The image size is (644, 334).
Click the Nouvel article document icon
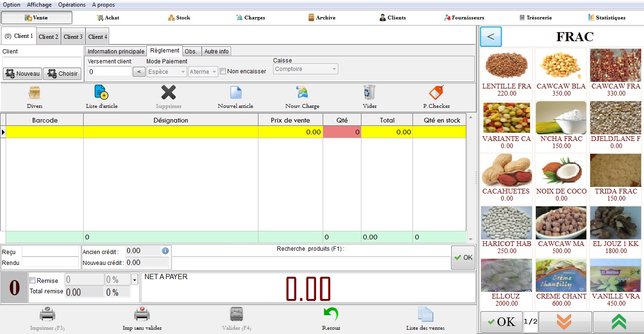coord(235,93)
